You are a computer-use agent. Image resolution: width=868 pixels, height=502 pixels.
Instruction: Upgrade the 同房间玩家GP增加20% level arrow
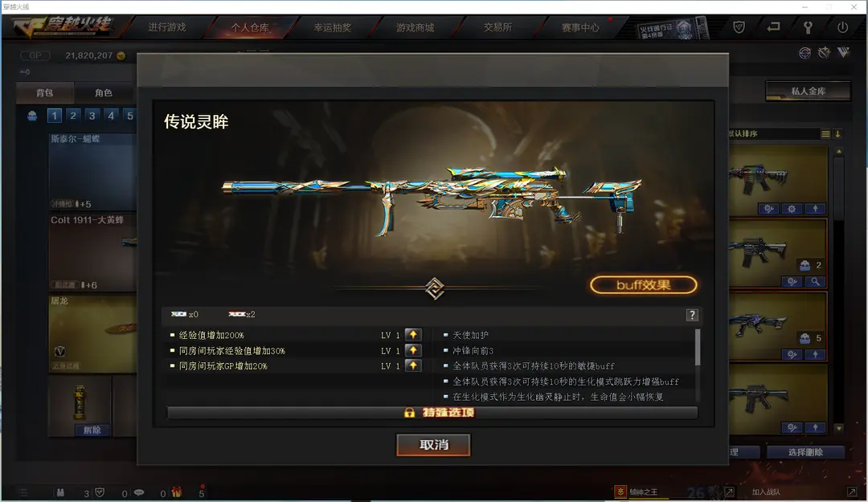click(x=413, y=365)
